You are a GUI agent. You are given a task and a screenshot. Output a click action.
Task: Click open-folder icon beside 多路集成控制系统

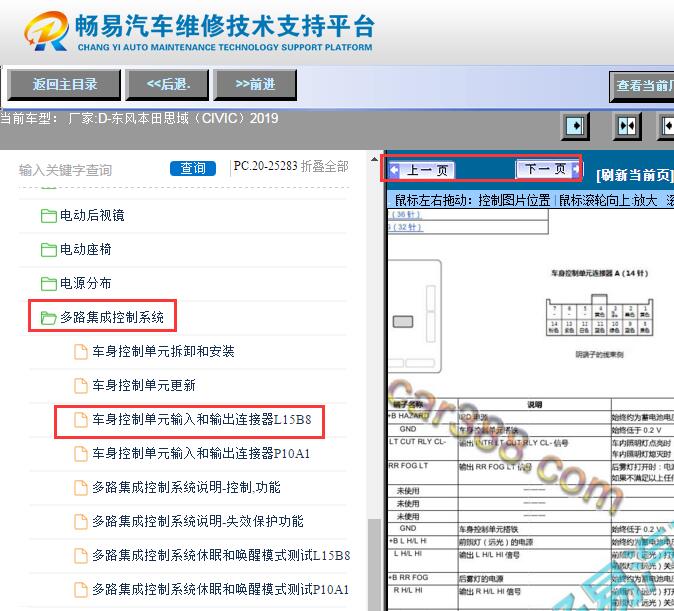click(49, 318)
